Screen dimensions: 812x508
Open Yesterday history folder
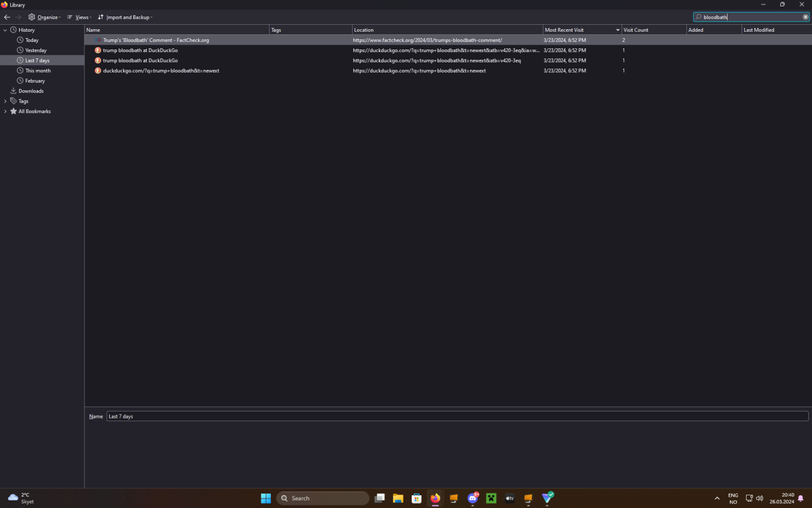point(36,50)
